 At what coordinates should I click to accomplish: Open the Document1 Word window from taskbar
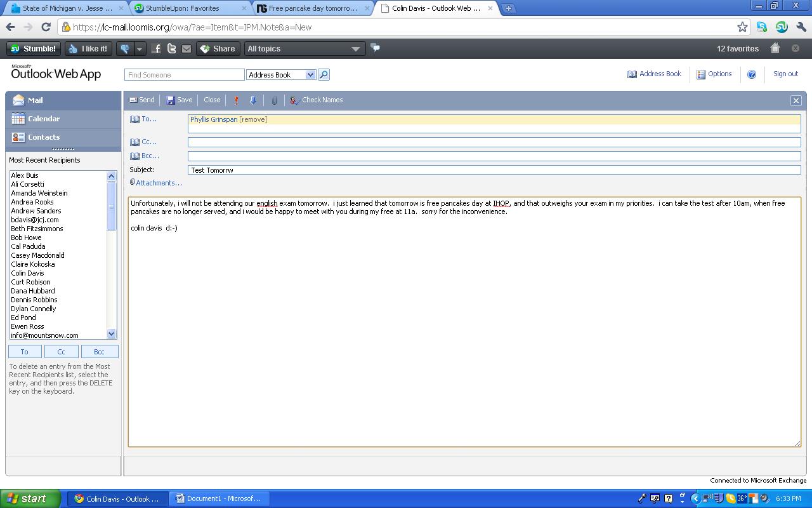click(x=219, y=498)
